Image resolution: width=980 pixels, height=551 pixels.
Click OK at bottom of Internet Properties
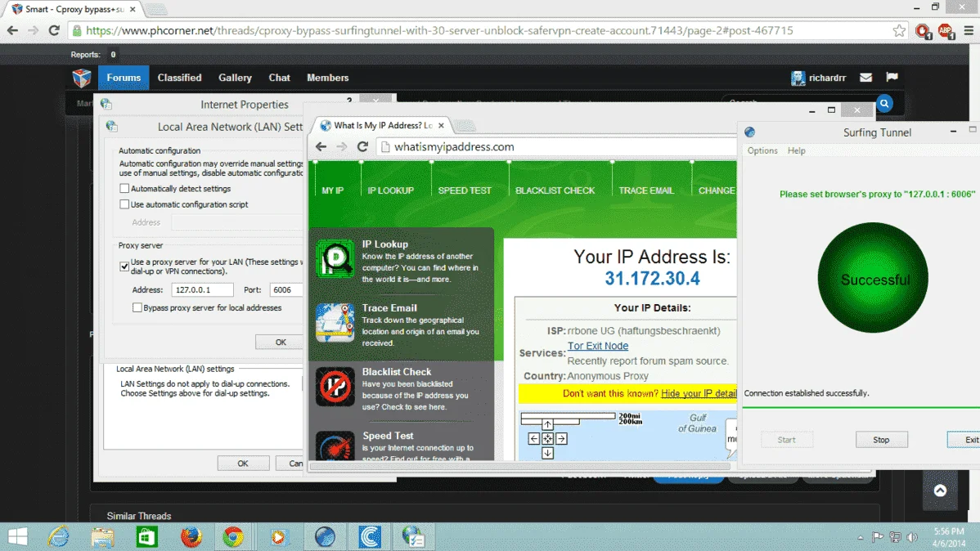pos(243,463)
